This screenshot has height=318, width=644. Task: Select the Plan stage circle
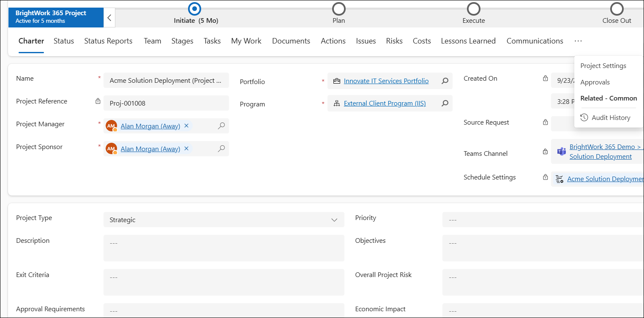pyautogui.click(x=339, y=8)
